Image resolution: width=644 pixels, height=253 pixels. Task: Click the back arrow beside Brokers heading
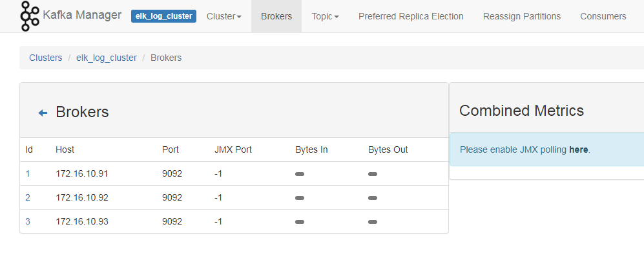[x=43, y=113]
